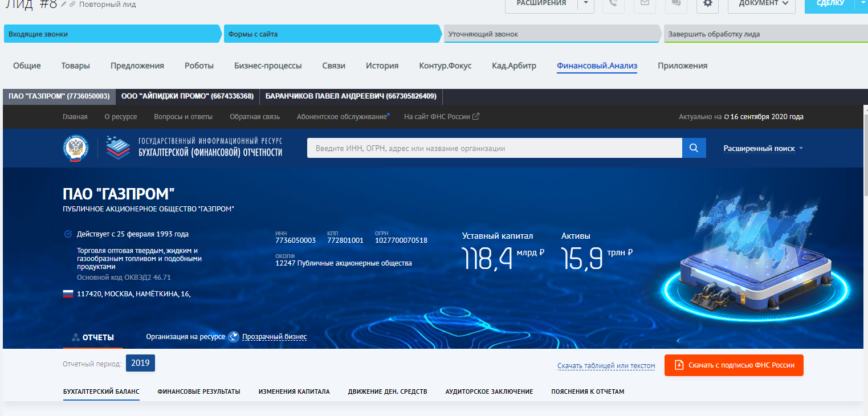Screen dimensions: 868x416
Task: Click the FNS emblem logo
Action: click(x=75, y=148)
